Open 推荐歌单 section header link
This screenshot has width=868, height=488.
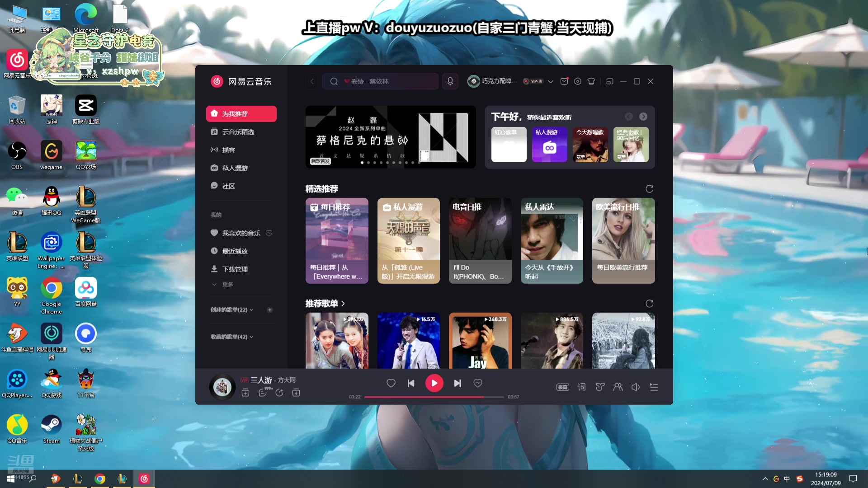click(325, 304)
